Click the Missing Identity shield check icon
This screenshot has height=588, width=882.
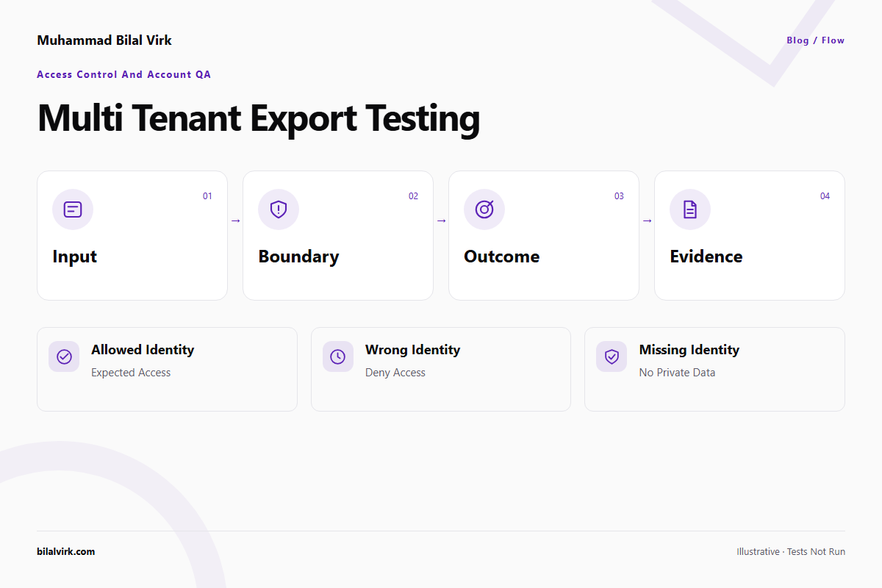click(x=612, y=356)
